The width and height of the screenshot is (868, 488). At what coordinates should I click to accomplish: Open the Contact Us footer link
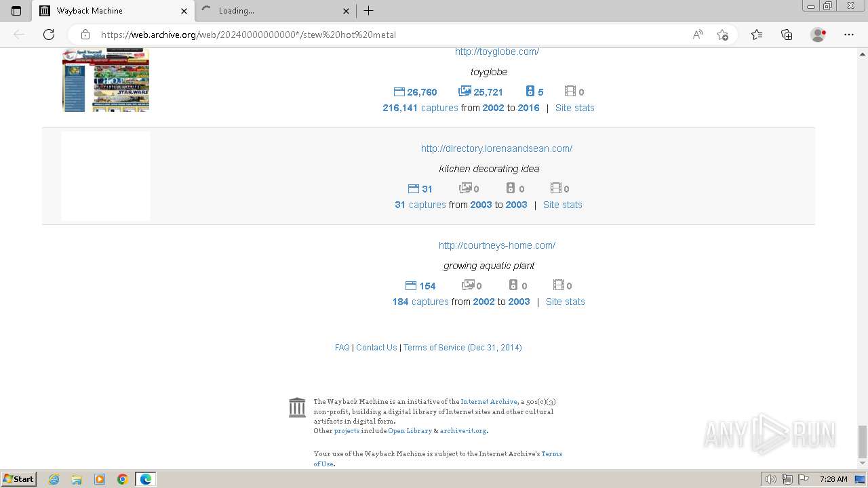tap(376, 348)
